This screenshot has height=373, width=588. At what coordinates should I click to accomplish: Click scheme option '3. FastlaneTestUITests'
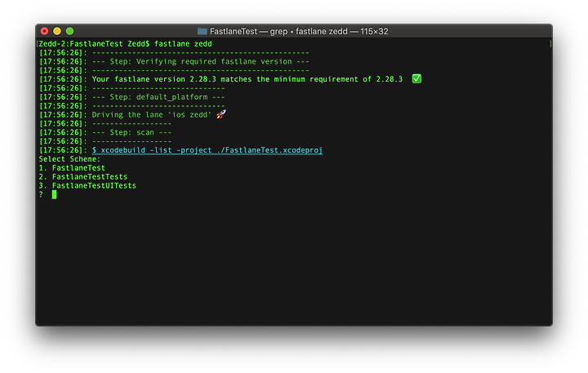point(87,186)
